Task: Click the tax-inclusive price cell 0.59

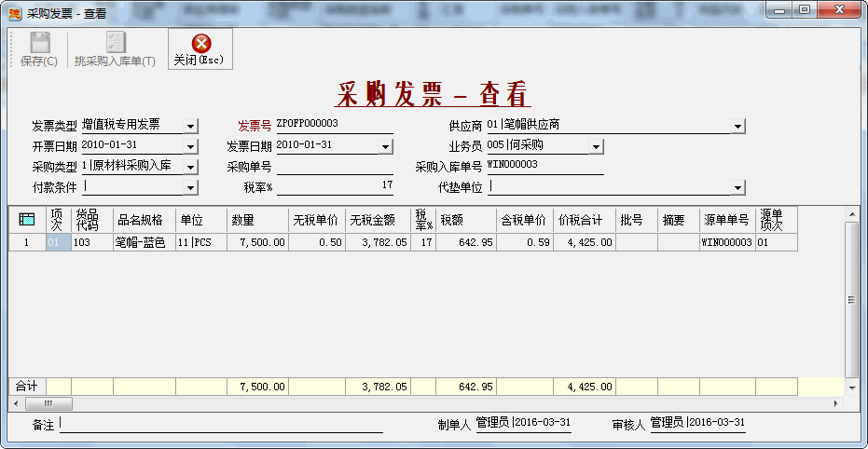Action: point(525,242)
